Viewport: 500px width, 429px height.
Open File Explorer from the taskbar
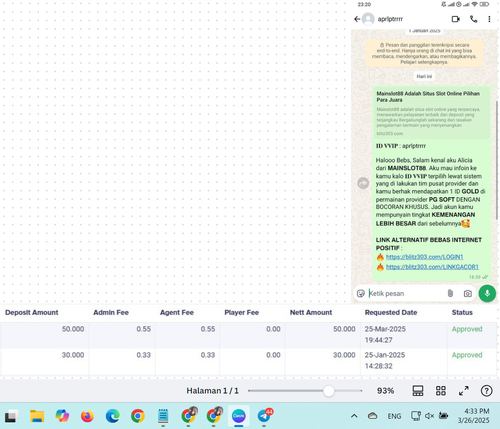coord(37,416)
